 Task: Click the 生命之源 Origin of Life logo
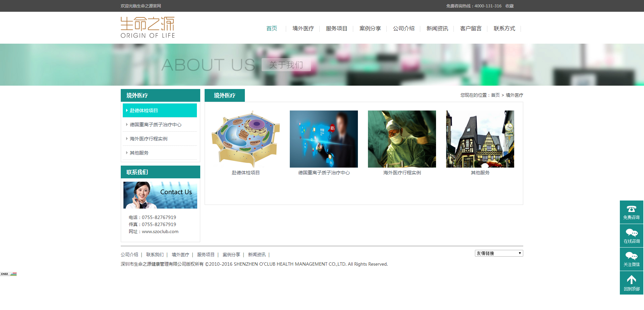pyautogui.click(x=148, y=28)
